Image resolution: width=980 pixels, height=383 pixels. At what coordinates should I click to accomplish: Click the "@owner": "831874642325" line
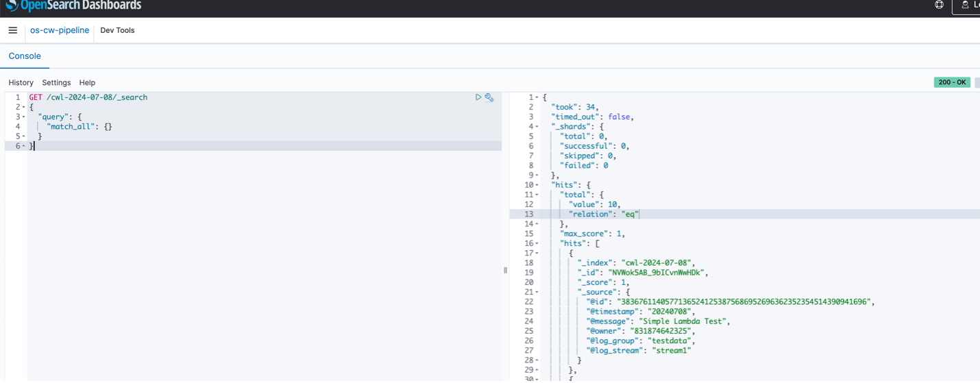coord(641,331)
